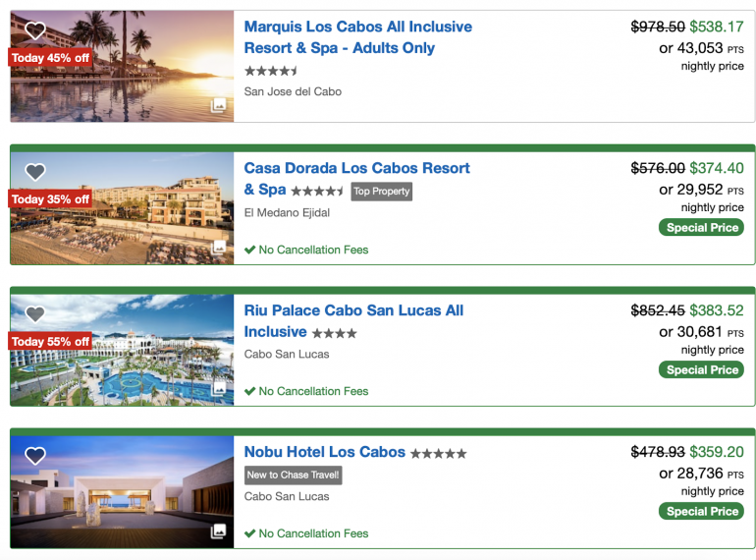Click Nobu Hotel Special Price badge
Screen dimensions: 756x560
click(701, 512)
